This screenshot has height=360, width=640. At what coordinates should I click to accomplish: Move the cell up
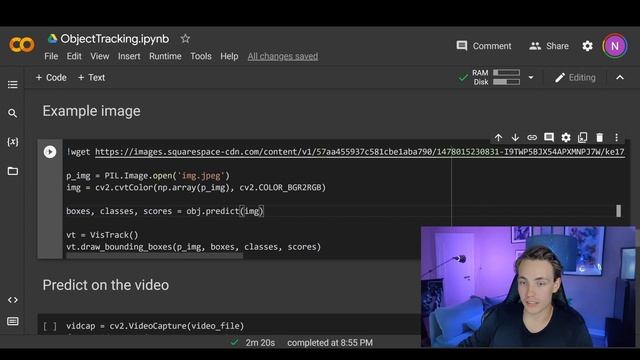(498, 138)
